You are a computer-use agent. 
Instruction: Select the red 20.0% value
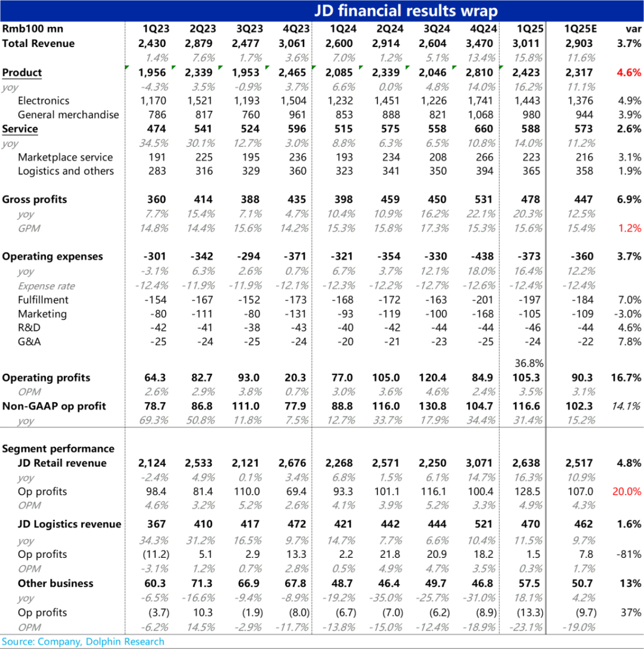click(x=627, y=492)
